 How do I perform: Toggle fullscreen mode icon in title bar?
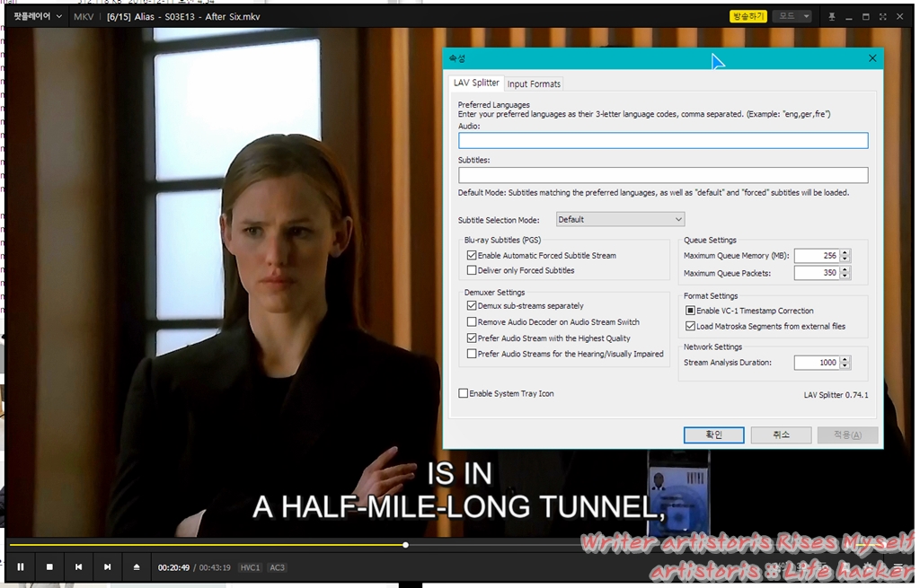point(882,17)
